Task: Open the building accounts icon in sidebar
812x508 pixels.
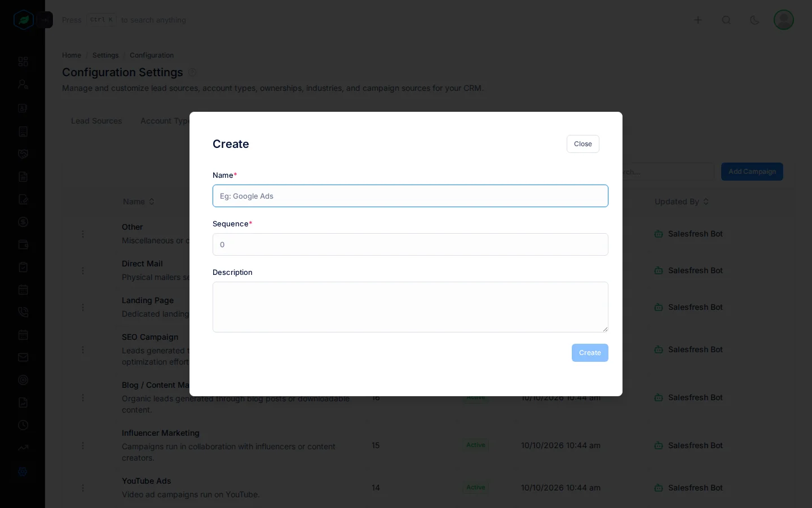Action: [x=23, y=132]
